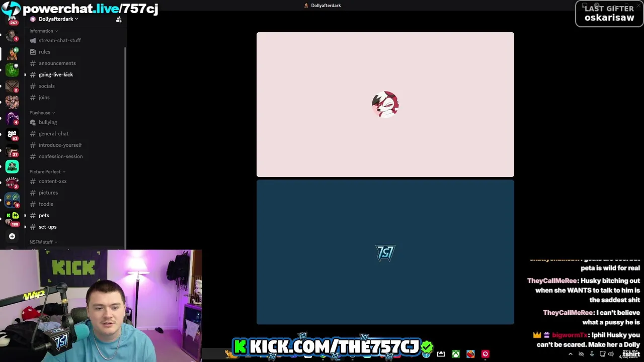Open the server icon with badge 267

coord(12,20)
